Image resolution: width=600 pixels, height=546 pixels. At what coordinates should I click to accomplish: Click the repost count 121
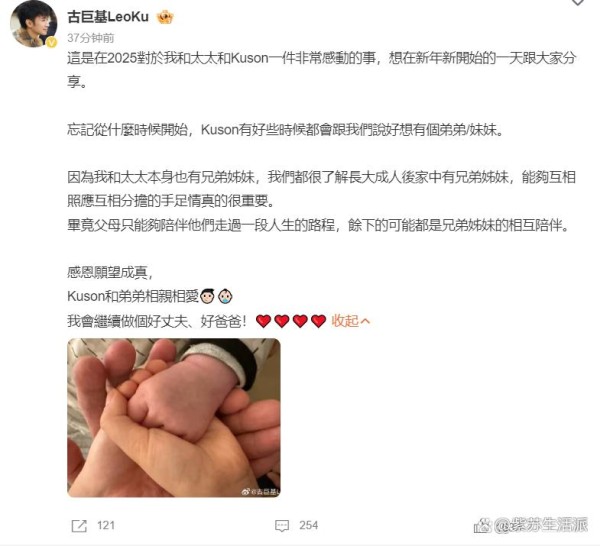(x=106, y=525)
